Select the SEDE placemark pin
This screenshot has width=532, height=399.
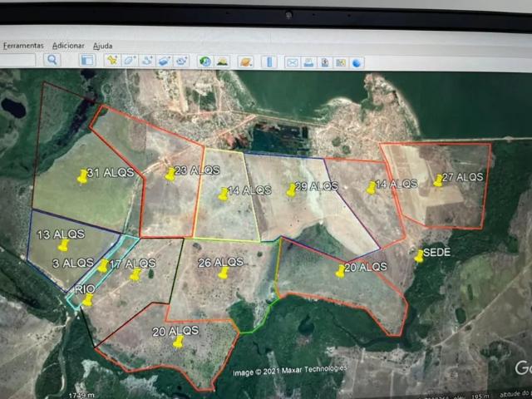pyautogui.click(x=419, y=256)
